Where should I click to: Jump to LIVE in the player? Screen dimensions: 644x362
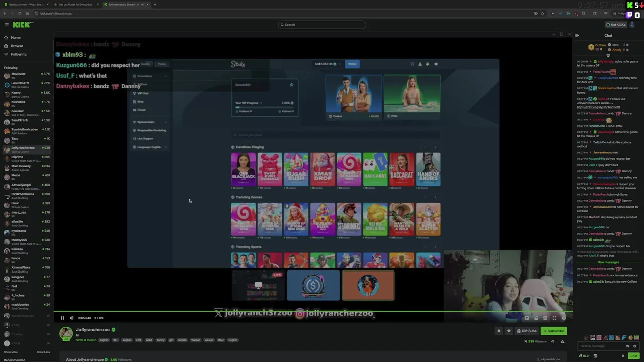pos(99,318)
